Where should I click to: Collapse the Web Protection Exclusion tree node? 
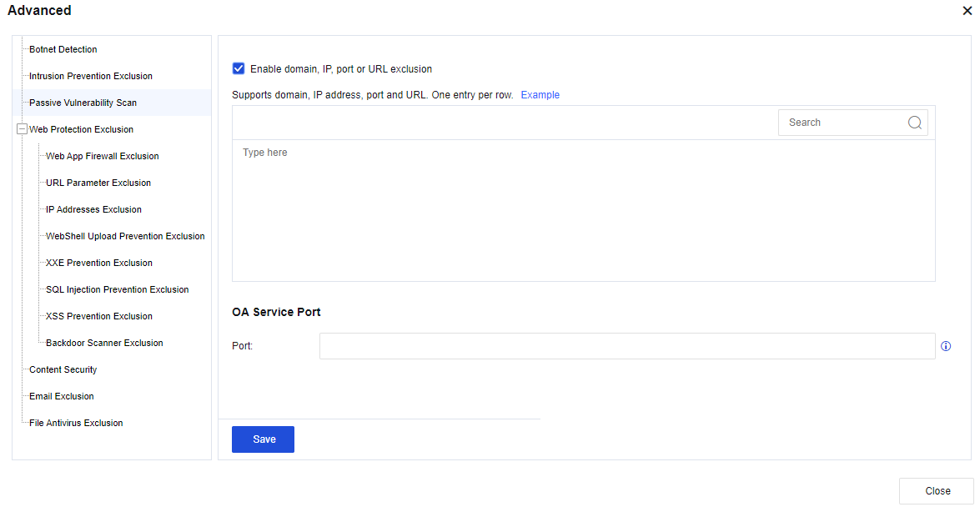(x=23, y=129)
